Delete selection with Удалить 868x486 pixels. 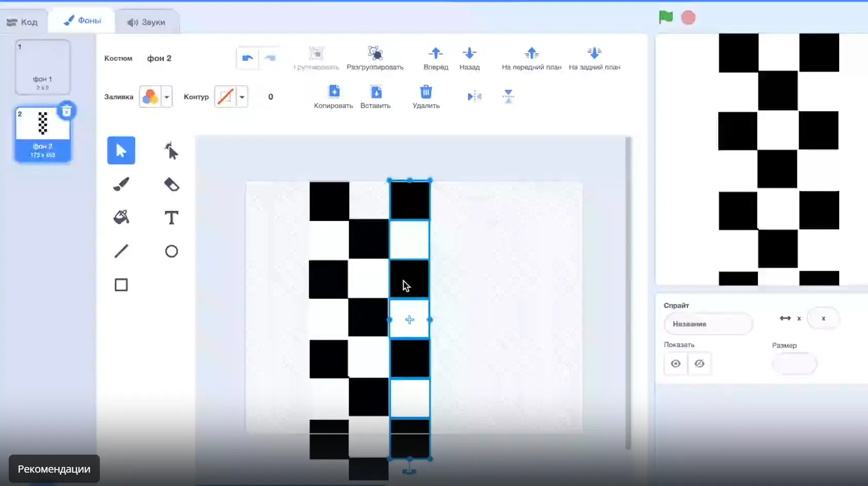(426, 97)
